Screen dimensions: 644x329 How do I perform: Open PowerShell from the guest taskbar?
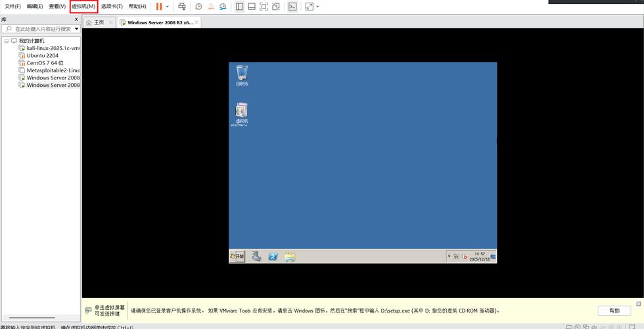pos(273,257)
